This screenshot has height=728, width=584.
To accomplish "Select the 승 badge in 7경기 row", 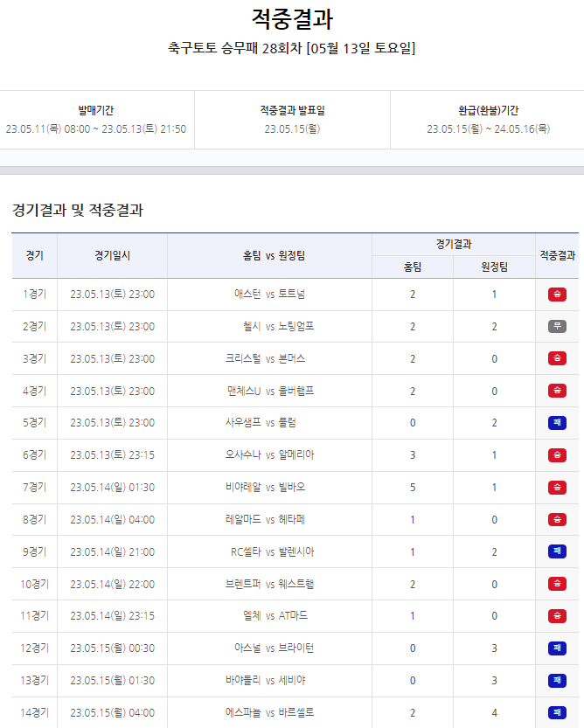I will pos(557,487).
